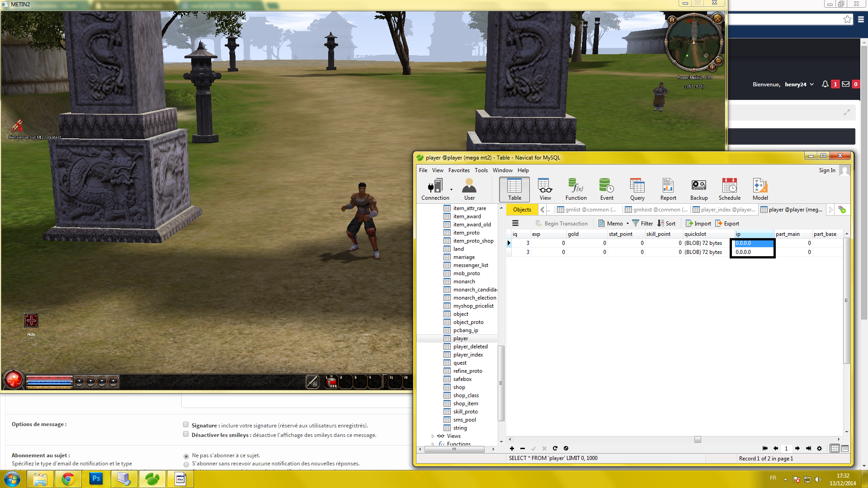Image resolution: width=868 pixels, height=488 pixels.
Task: Open new tab icon in Navicat tab bar
Action: 842,210
